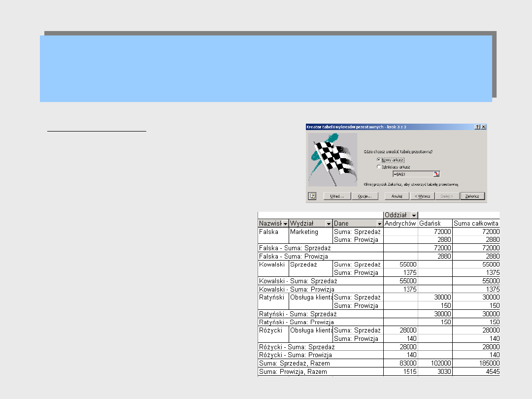Select the 'Nowy arkusz' radio option
Viewport: 532px width, 399px height.
(379, 160)
